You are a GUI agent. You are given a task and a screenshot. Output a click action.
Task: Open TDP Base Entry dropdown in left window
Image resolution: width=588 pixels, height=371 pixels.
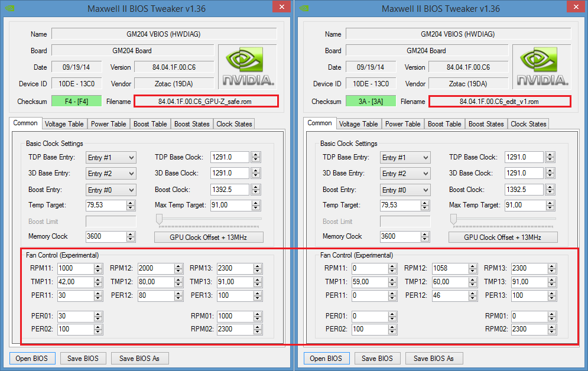tap(111, 157)
